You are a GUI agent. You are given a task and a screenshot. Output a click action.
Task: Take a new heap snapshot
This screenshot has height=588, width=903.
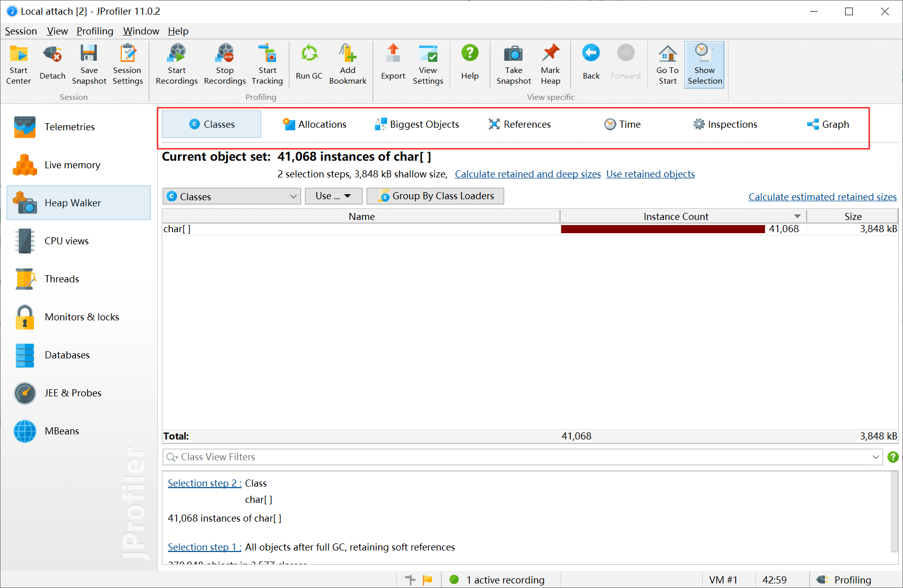click(x=513, y=65)
